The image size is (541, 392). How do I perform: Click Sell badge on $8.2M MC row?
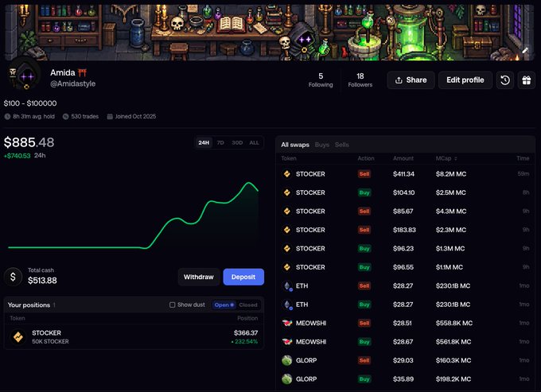click(364, 174)
